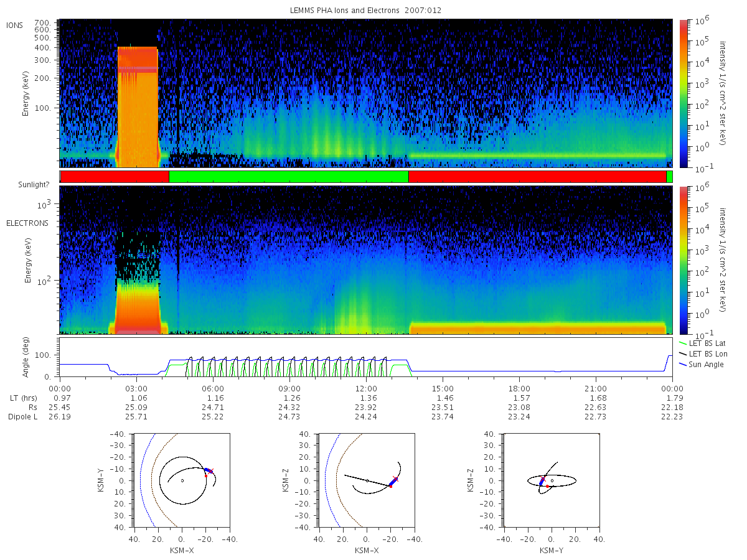Click the long red sunlight segment after 14:00
The width and height of the screenshot is (747, 560).
coord(537,177)
